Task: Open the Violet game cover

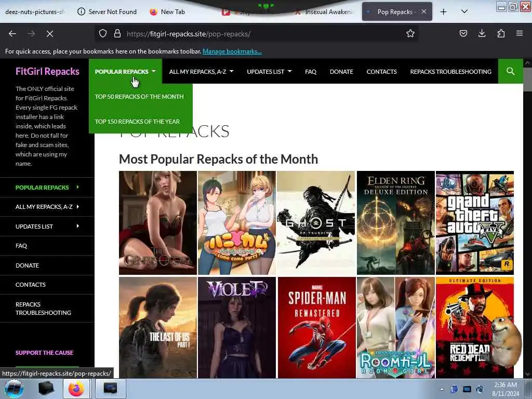Action: coord(237,327)
